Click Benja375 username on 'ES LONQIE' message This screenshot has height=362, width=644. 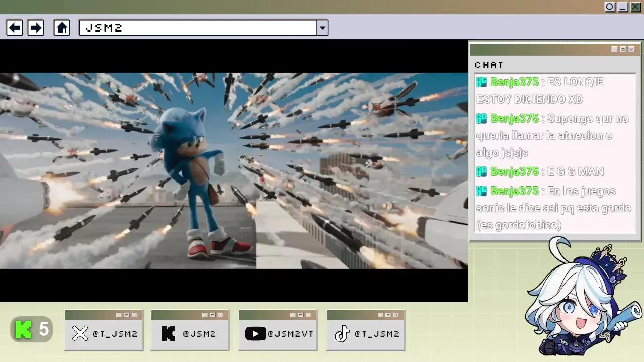(514, 82)
